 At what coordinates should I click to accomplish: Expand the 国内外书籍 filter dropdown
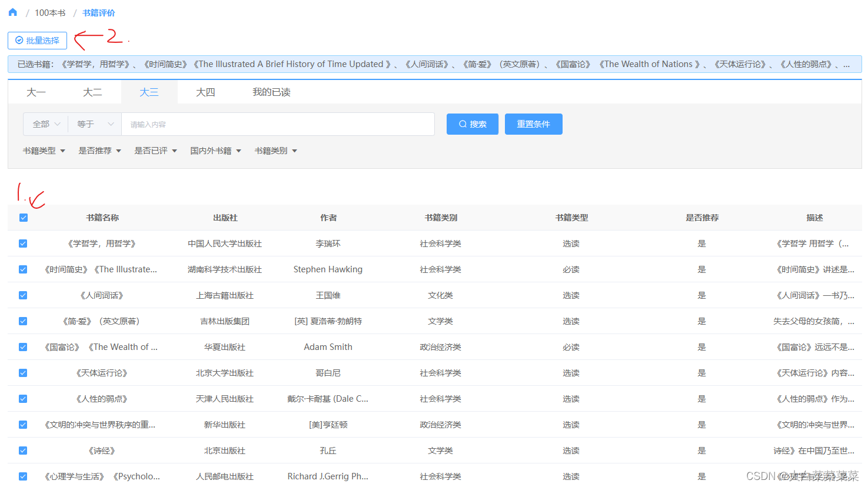coord(216,151)
